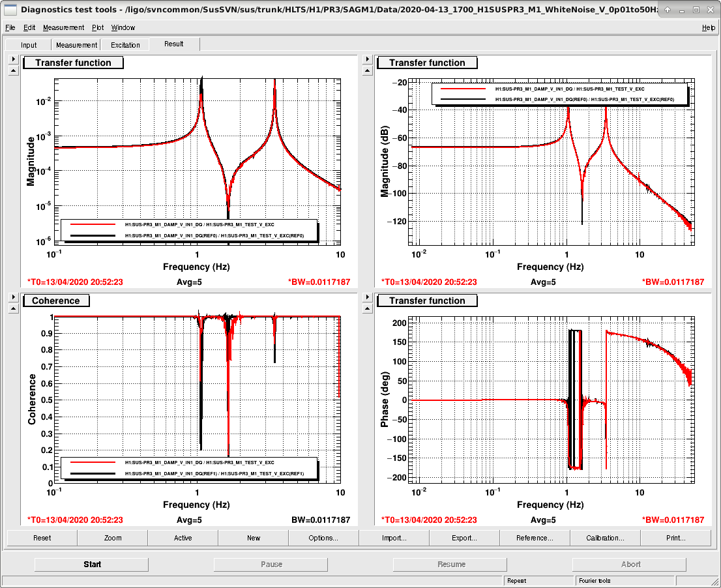Click up-arrow icon beside phase plot
The image size is (721, 588).
point(367,308)
